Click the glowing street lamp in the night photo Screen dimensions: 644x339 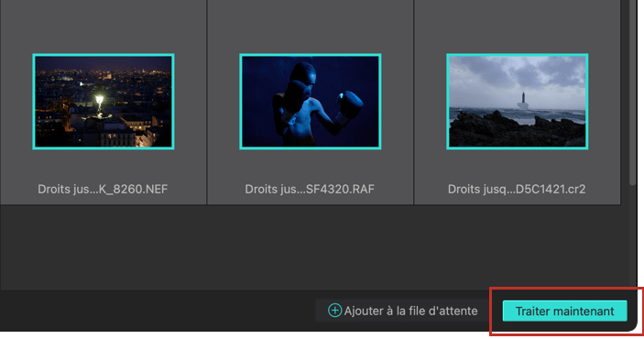point(99,100)
